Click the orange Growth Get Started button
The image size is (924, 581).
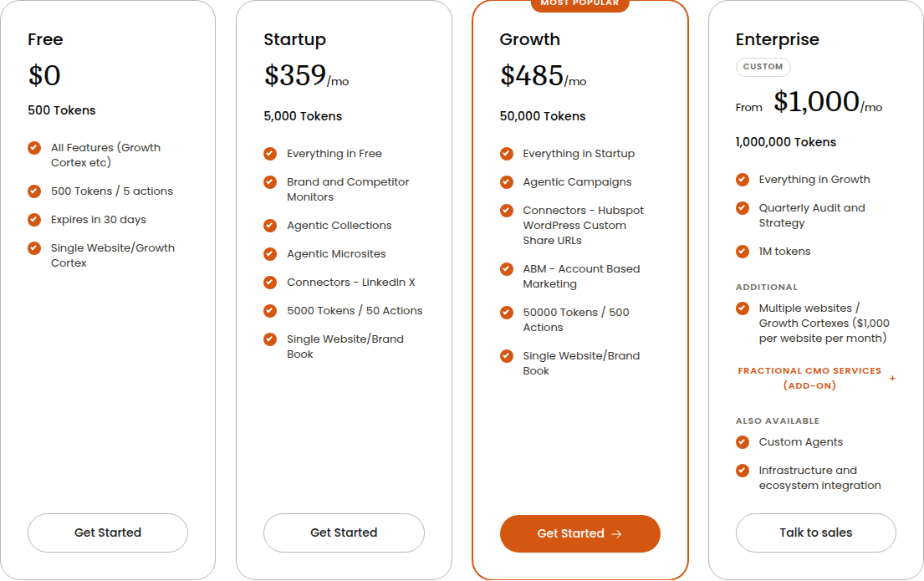click(579, 533)
